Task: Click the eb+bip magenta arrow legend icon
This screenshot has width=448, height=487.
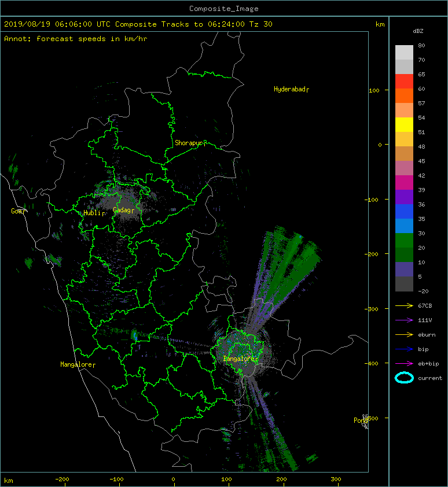Action: [404, 364]
